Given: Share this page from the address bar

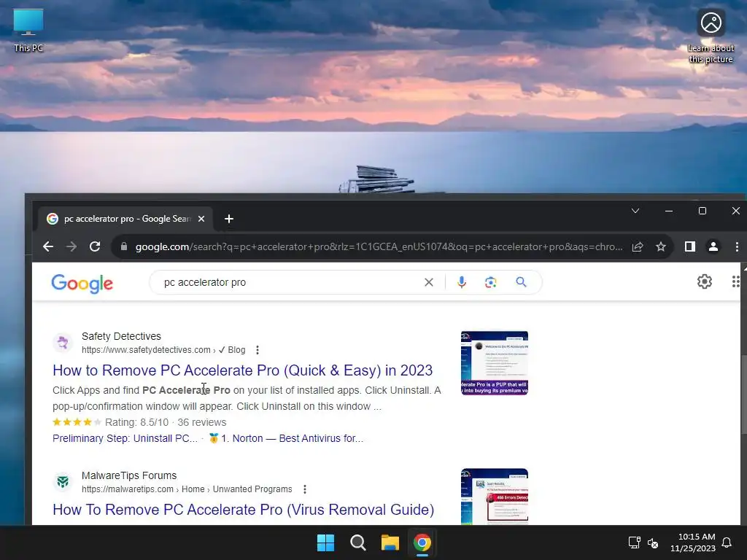Looking at the screenshot, I should point(638,246).
